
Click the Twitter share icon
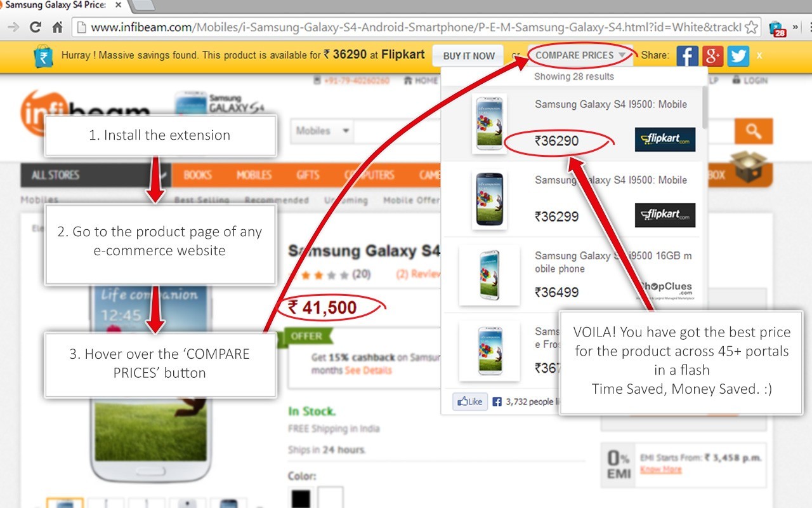coord(738,56)
